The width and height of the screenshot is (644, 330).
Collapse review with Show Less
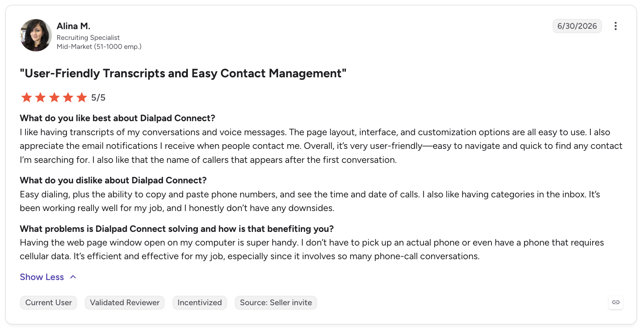tap(42, 277)
